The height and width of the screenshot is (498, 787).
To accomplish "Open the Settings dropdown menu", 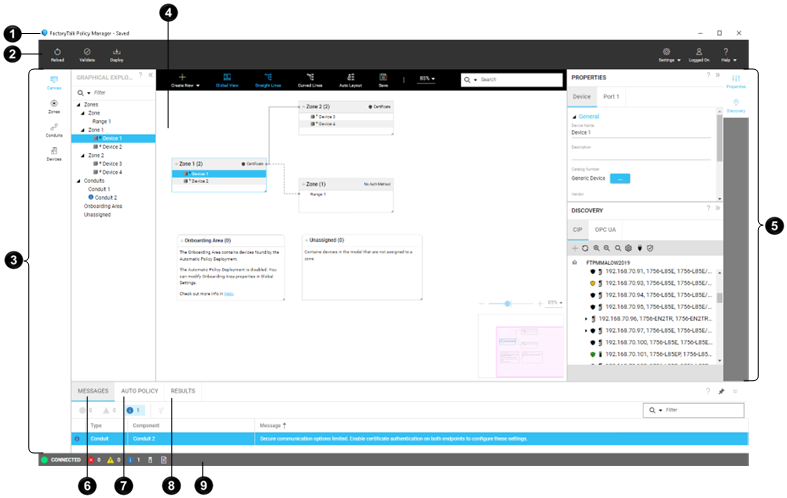I will (670, 55).
